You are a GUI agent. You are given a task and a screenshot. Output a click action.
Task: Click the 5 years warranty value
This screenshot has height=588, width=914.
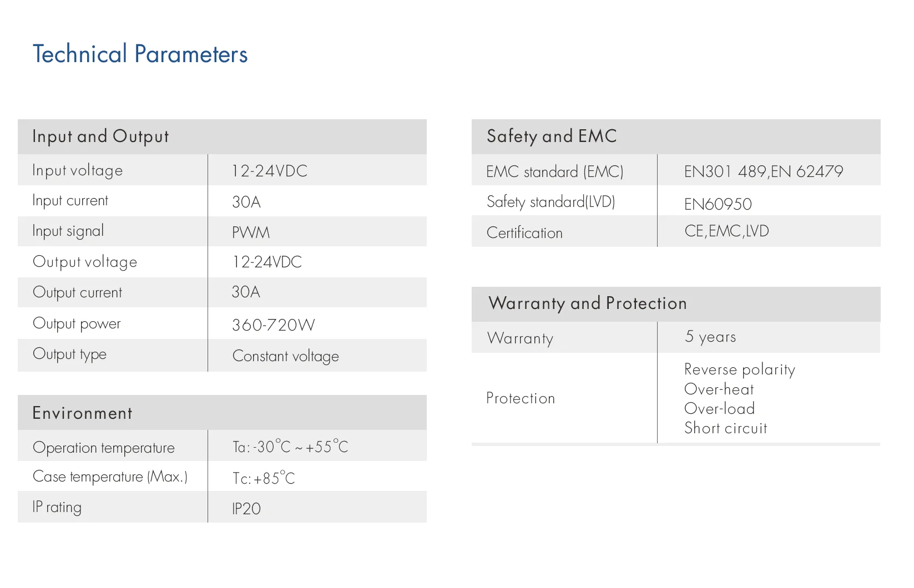point(710,337)
